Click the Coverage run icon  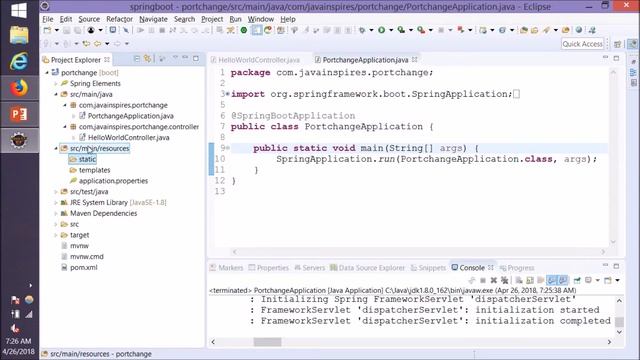pyautogui.click(x=401, y=30)
